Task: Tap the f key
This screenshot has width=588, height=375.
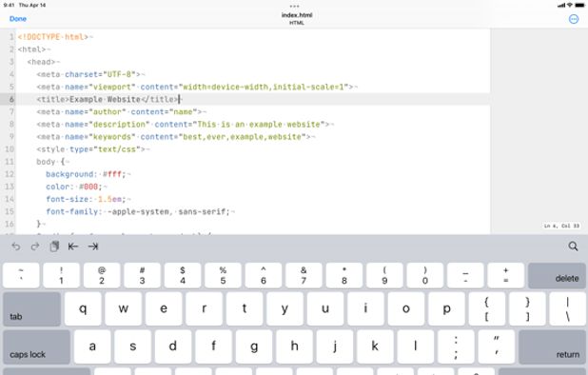Action: tap(213, 346)
